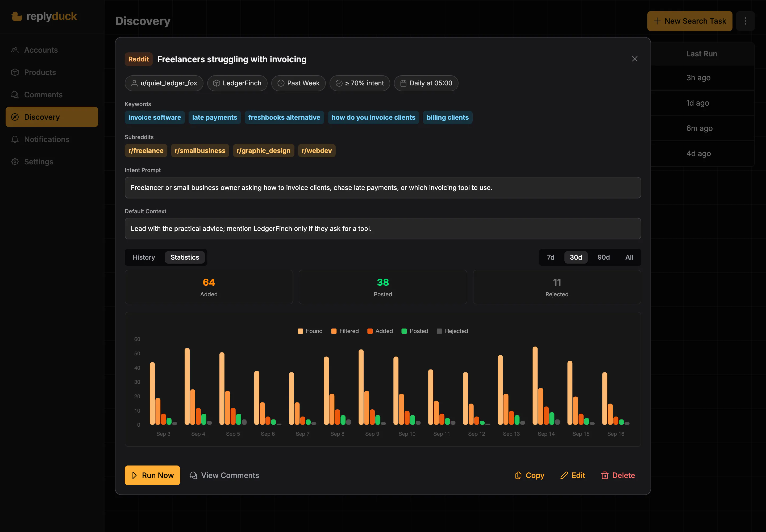The height and width of the screenshot is (532, 766).
Task: Open Notifications via its bell icon
Action: (15, 139)
